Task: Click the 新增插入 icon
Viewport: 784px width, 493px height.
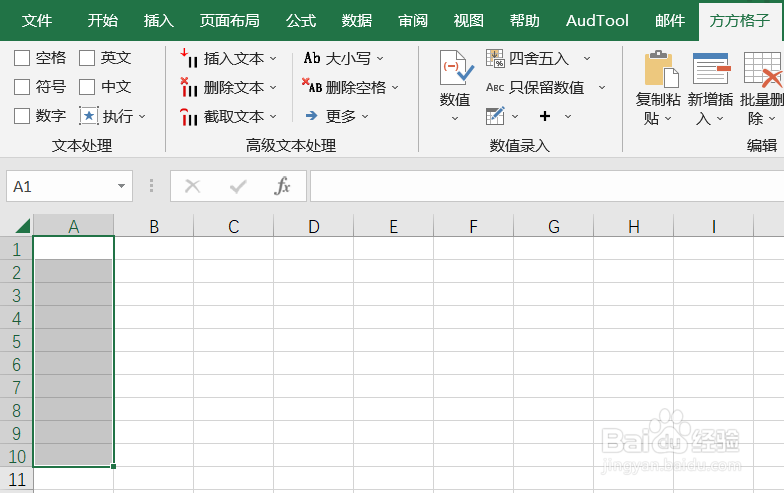Action: [x=712, y=68]
